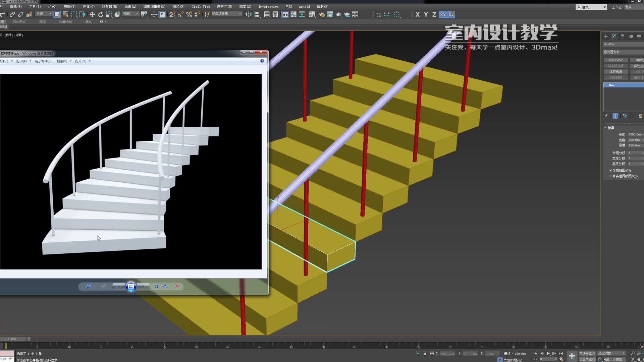Click the Play animation button

[548, 354]
